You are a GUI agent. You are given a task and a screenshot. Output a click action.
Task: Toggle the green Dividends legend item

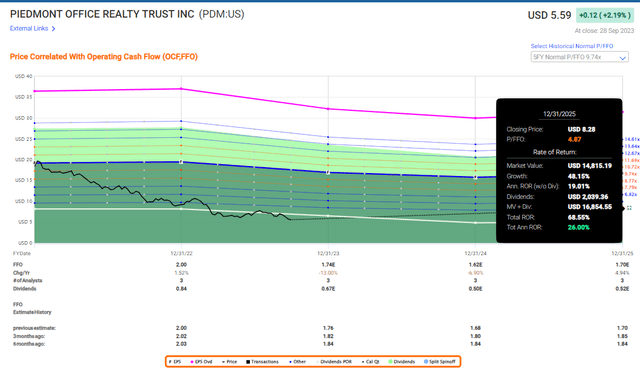[402, 362]
